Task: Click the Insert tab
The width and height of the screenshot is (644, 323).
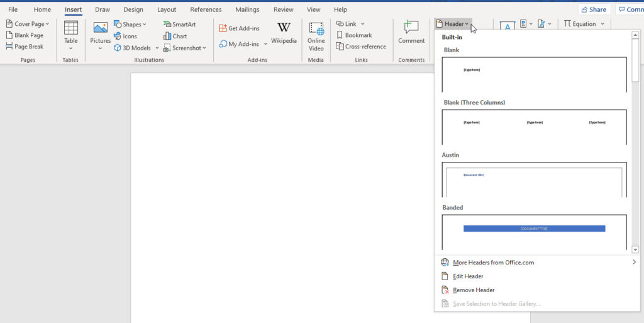Action: [x=73, y=9]
